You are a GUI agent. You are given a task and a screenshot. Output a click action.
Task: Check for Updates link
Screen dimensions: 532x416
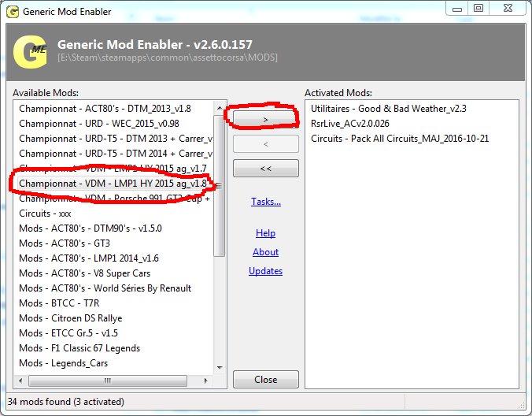coord(266,271)
